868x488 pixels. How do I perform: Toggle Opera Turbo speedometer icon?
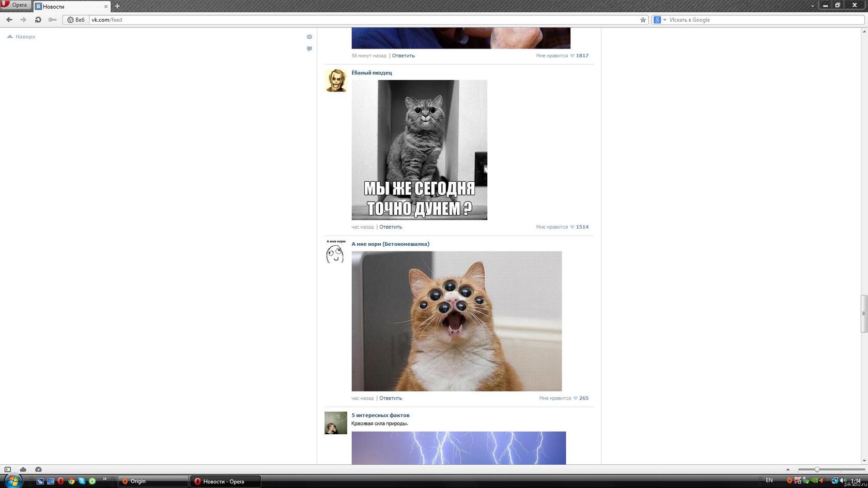tap(38, 469)
